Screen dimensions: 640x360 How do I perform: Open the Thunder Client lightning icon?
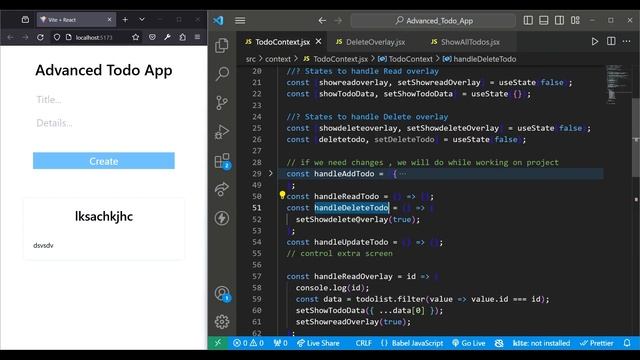pyautogui.click(x=222, y=218)
